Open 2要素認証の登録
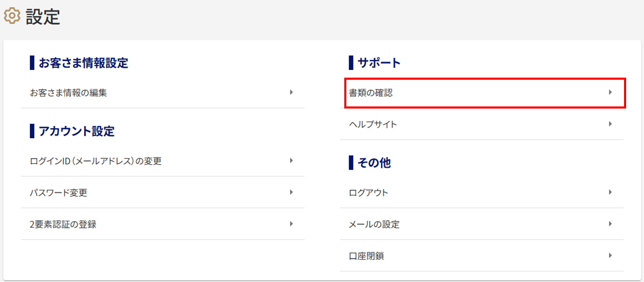644x282 pixels. point(163,224)
